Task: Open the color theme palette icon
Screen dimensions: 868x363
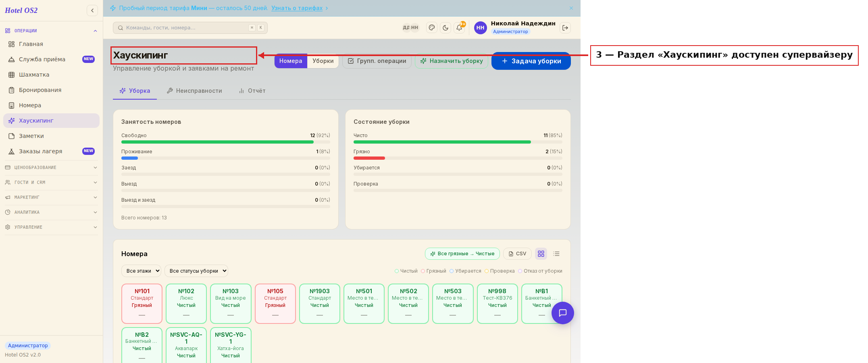Action: click(432, 28)
